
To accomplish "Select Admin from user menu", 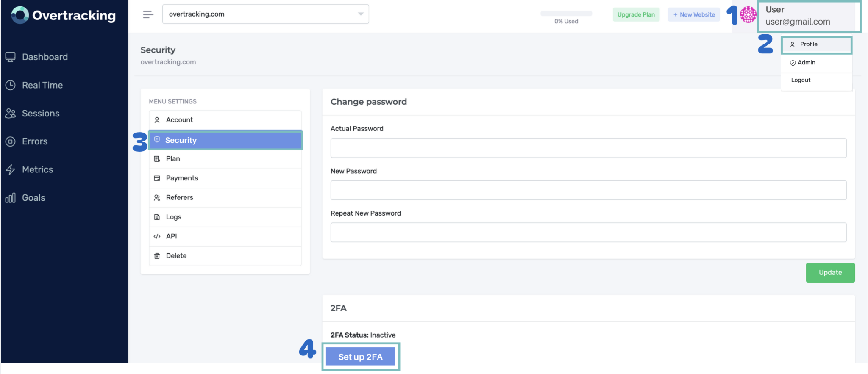I will pos(816,63).
